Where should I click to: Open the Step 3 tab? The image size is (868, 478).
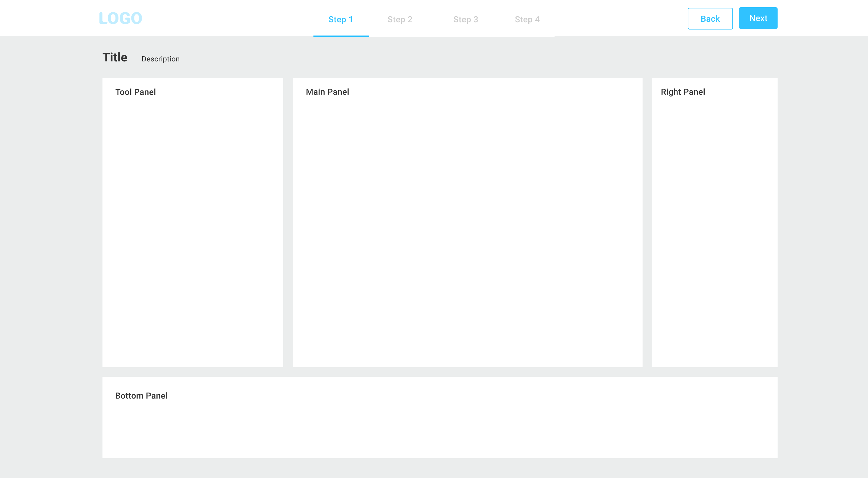466,19
